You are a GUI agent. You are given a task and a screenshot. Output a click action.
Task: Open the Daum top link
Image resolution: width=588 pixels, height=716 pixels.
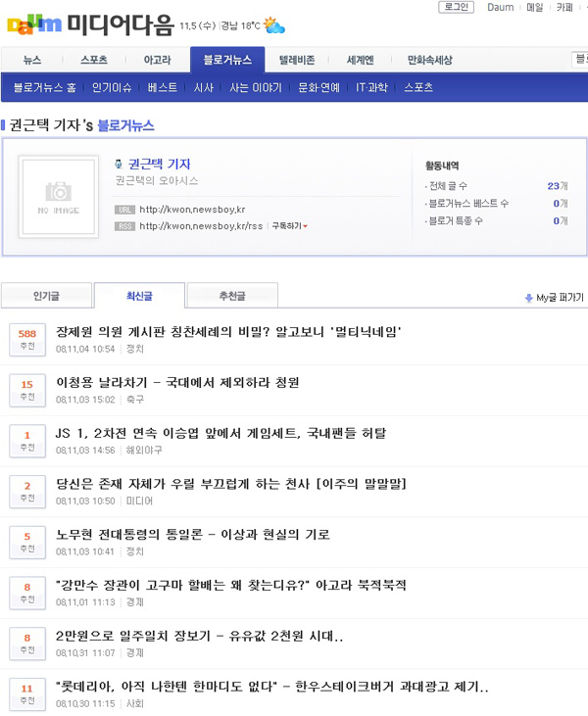pyautogui.click(x=500, y=7)
